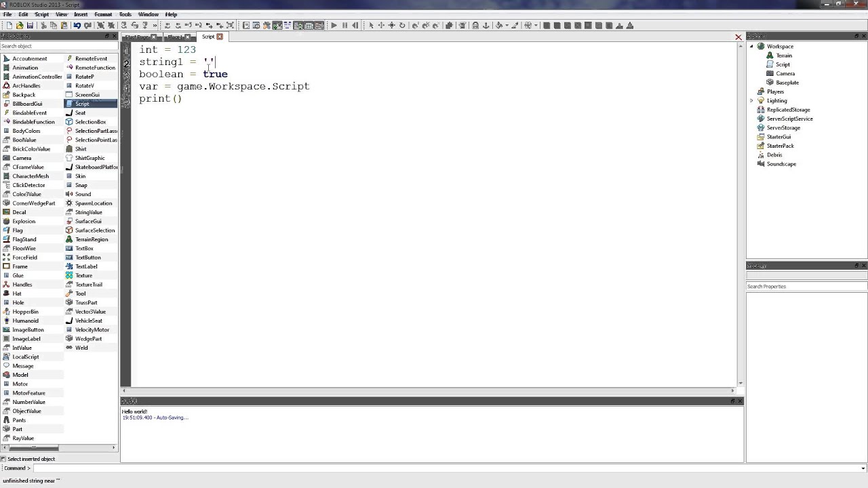The width and height of the screenshot is (868, 488).
Task: Choose the Select arrow tool
Action: coord(371,26)
